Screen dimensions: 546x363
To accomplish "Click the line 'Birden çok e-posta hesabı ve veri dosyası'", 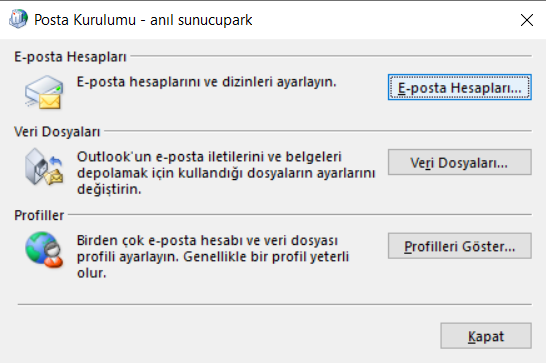I will [x=207, y=240].
